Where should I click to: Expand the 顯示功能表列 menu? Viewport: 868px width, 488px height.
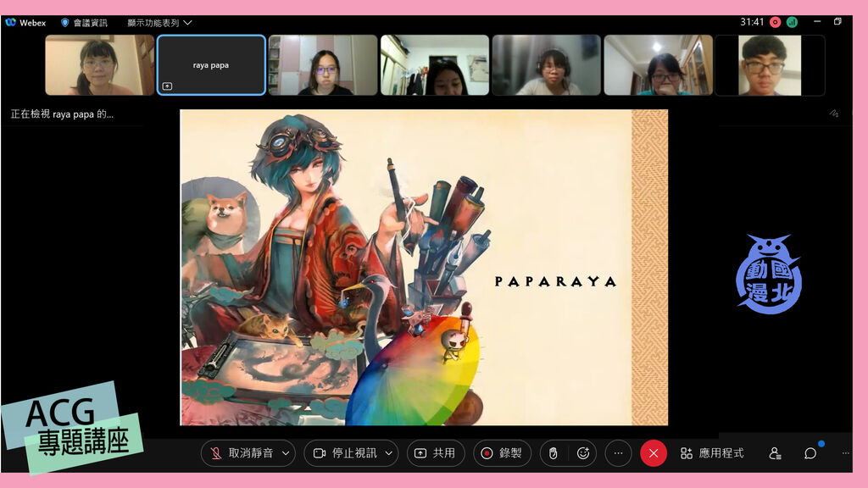159,23
